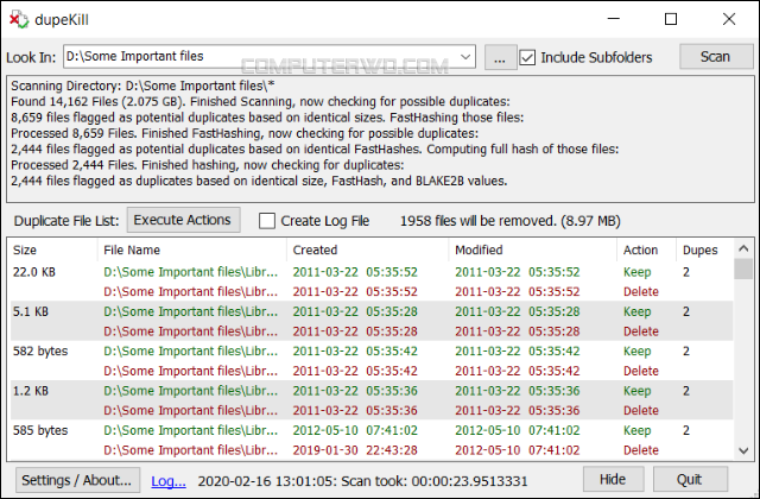Sort list by Action column header
This screenshot has width=760, height=499.
pos(646,250)
